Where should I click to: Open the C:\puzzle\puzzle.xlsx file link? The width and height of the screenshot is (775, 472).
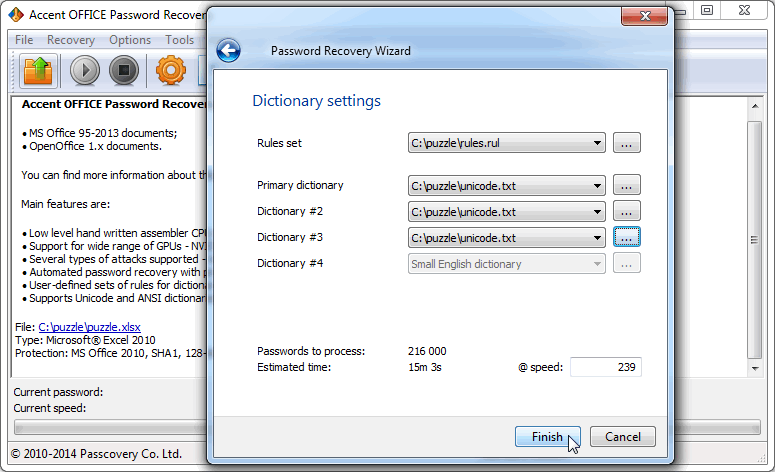87,326
